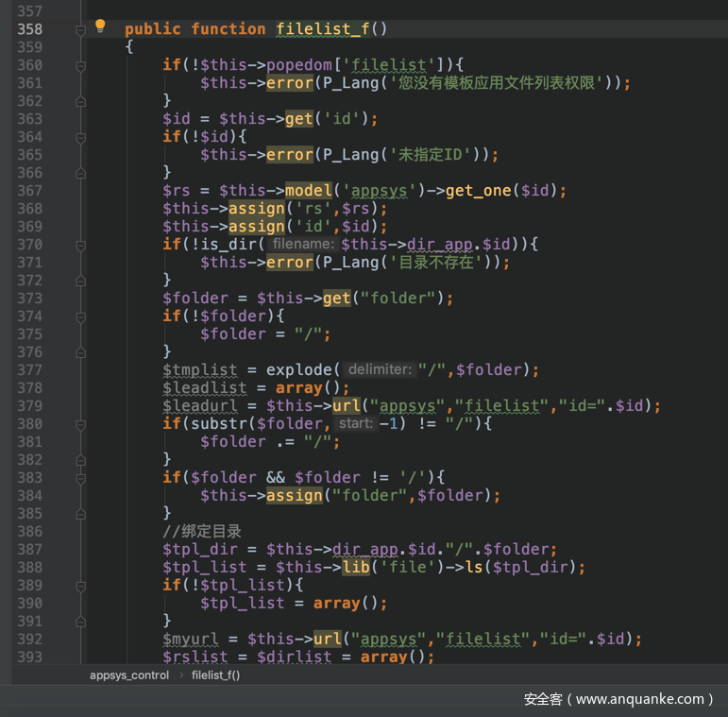Screen dimensions: 728x717
Task: Click the $leadurl variable on line 379
Action: [199, 406]
